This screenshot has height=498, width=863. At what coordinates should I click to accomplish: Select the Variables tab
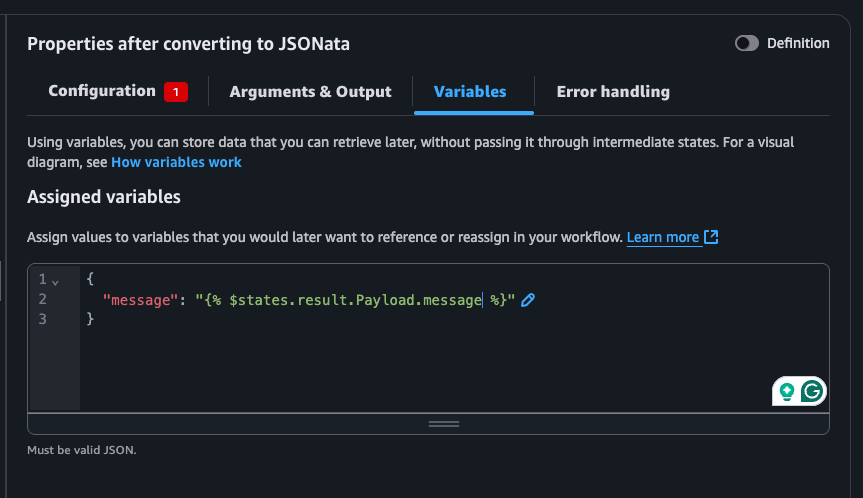[470, 91]
